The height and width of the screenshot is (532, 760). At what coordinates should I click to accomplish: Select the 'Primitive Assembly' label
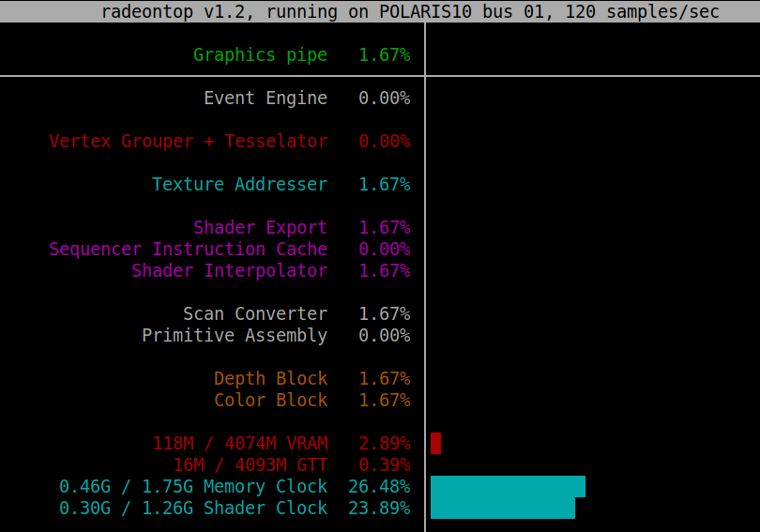235,335
